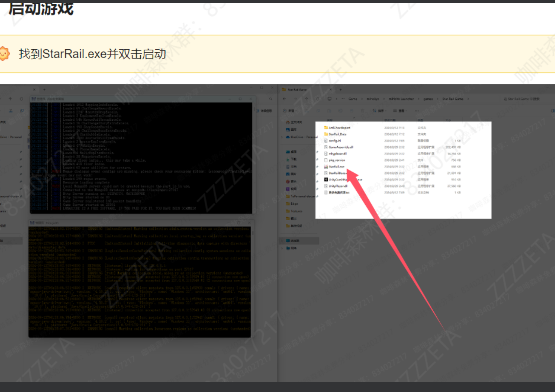Open Music in the explorer sidebar

(291, 181)
